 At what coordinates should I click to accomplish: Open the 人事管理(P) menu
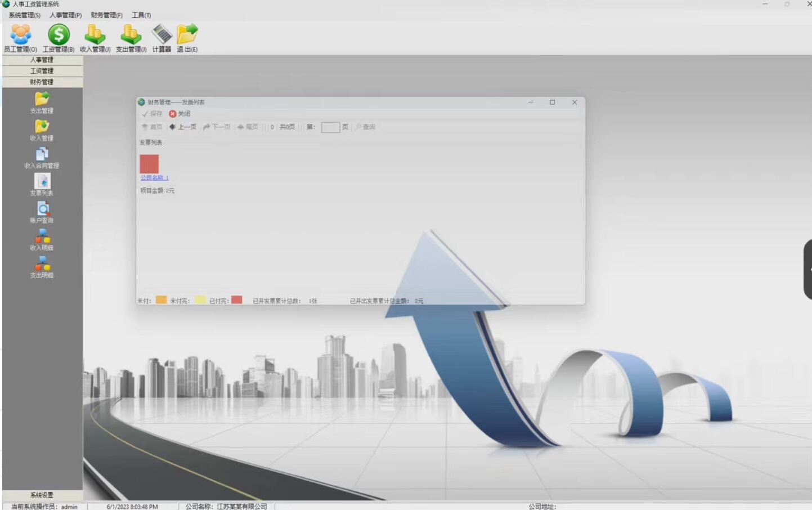[x=66, y=15]
